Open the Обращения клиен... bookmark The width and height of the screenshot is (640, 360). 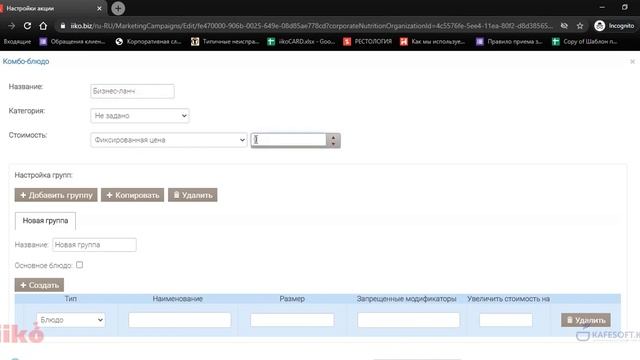(x=72, y=41)
